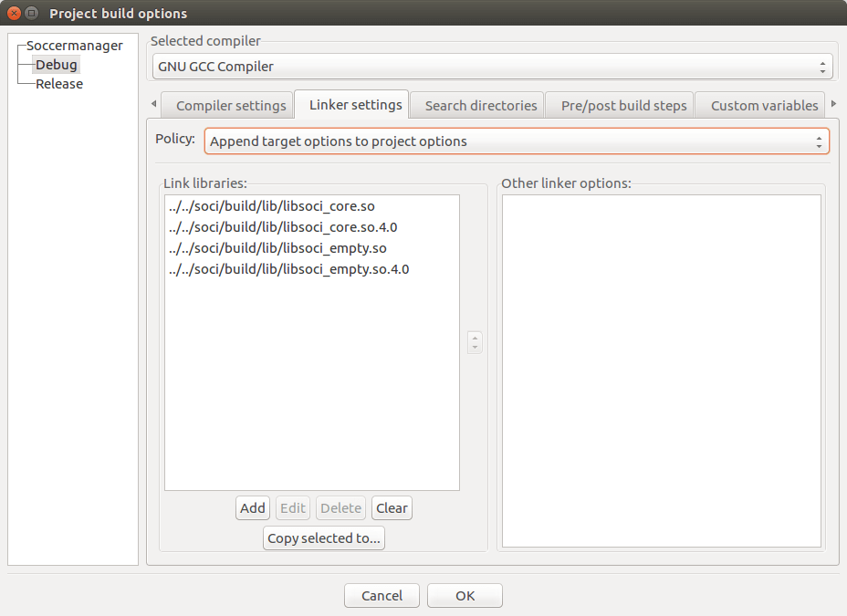The height and width of the screenshot is (616, 847).
Task: Select libsoci_core.so in link libraries
Action: point(272,207)
